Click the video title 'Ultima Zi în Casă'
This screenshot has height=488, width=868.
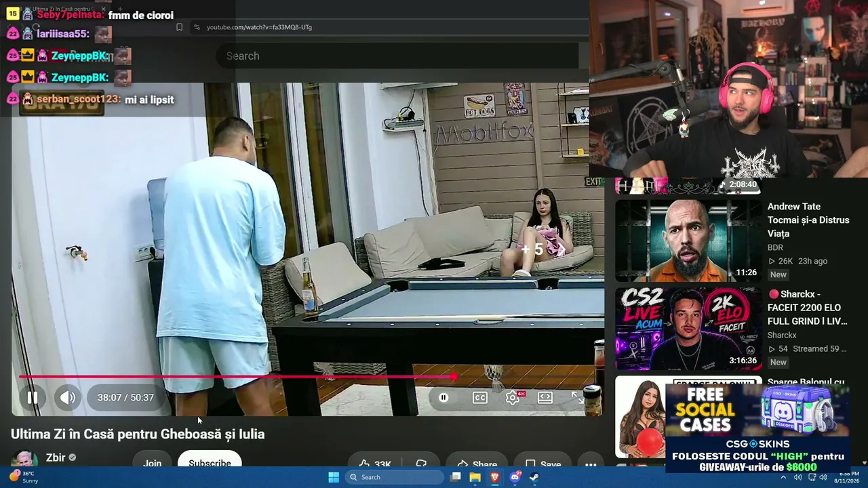138,434
